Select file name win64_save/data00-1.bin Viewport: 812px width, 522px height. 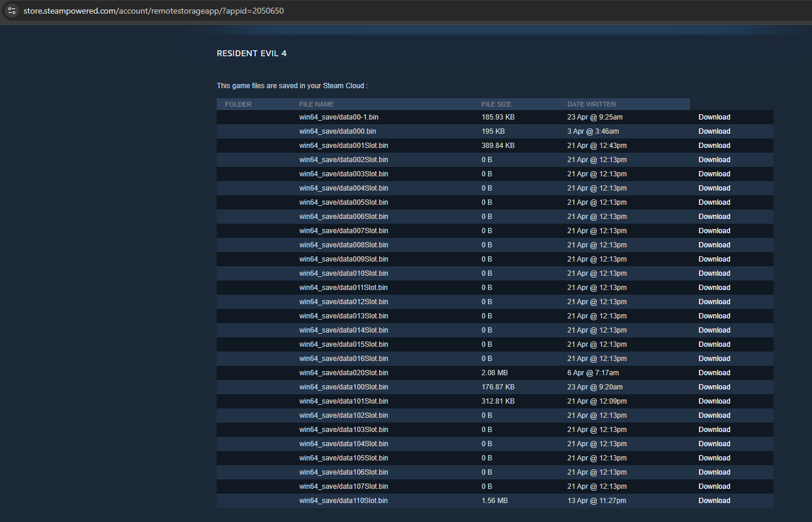pyautogui.click(x=339, y=117)
